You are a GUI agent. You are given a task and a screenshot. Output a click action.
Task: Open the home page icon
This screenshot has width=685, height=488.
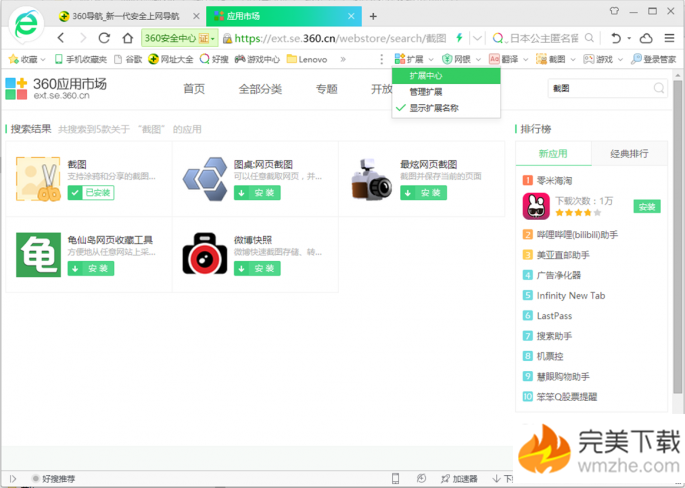(128, 38)
